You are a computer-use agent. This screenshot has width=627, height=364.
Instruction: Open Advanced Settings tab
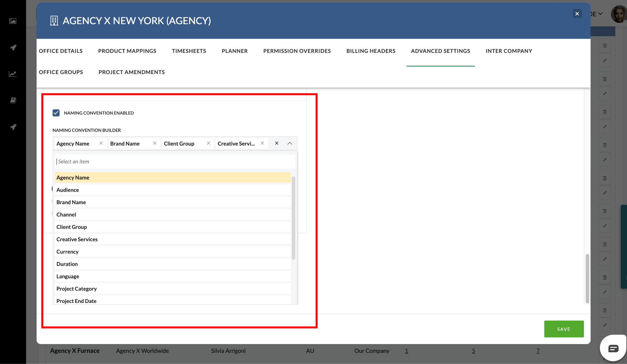tap(441, 51)
